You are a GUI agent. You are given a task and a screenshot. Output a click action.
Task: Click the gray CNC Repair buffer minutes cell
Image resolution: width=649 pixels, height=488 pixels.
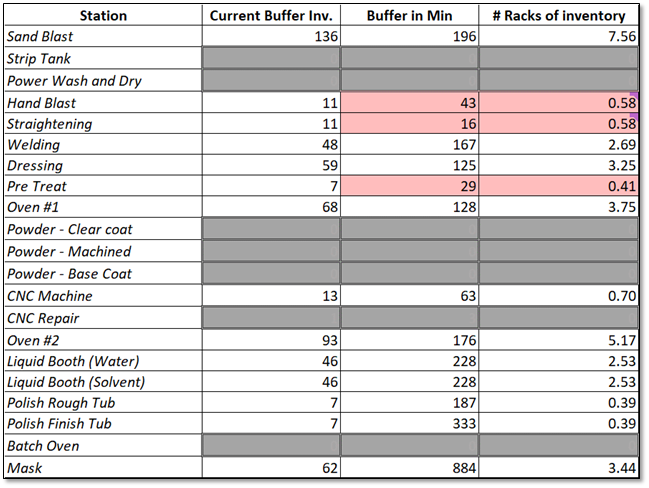(x=409, y=317)
